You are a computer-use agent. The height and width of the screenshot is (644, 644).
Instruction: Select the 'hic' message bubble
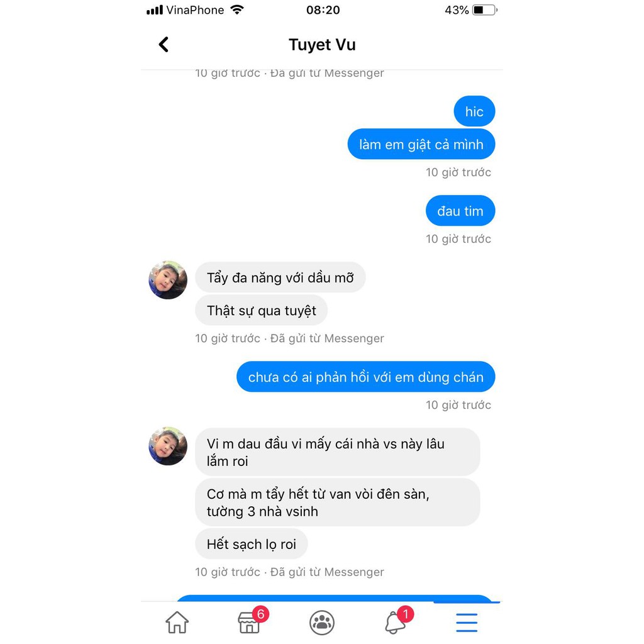[474, 111]
